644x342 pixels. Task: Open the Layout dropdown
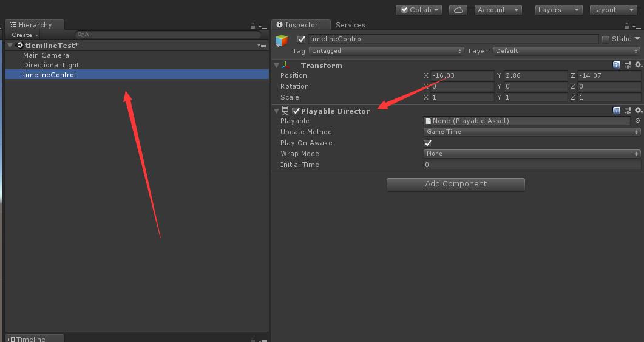tap(614, 10)
